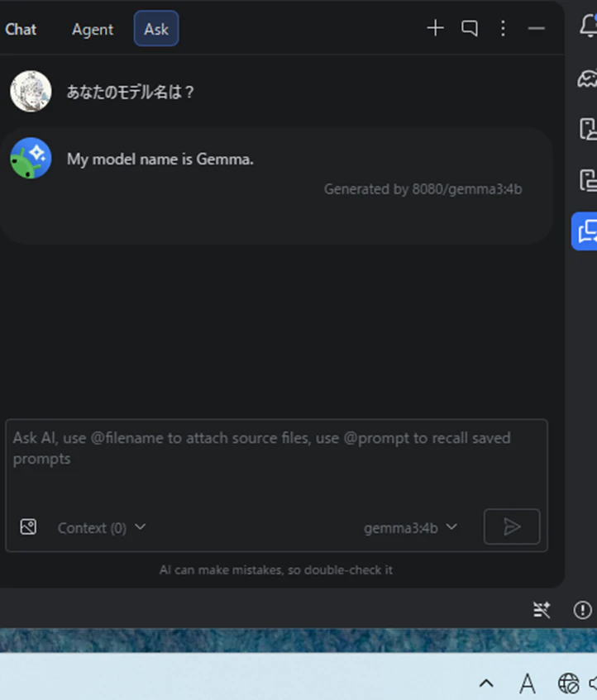Show hidden system tray icons chevron
Viewport: 597px width, 700px height.
click(x=486, y=683)
